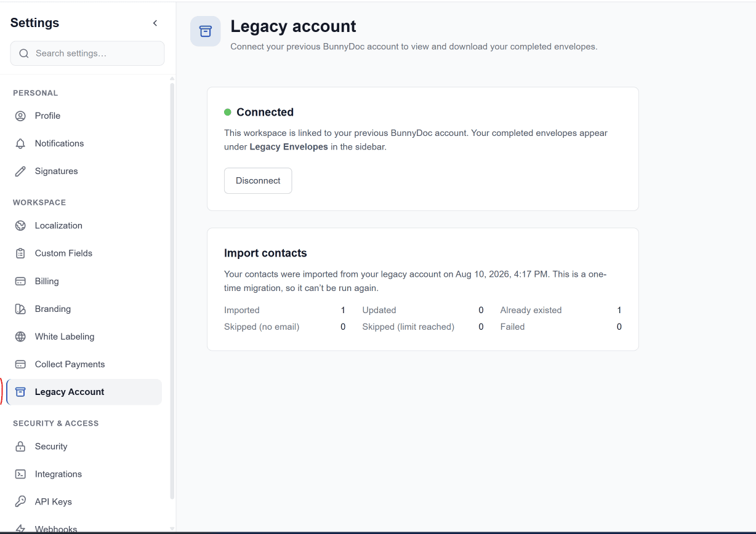Click the "Failed" stat label
The image size is (756, 534).
click(x=512, y=327)
